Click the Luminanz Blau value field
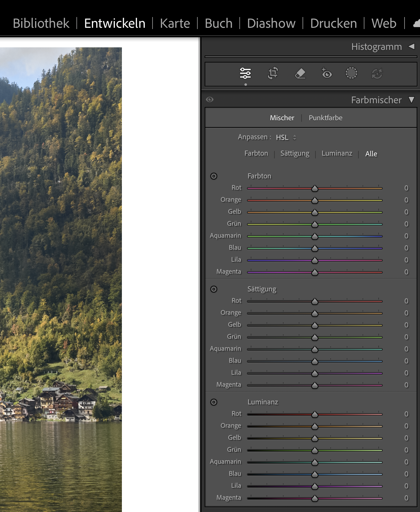This screenshot has height=512, width=420. [x=406, y=474]
